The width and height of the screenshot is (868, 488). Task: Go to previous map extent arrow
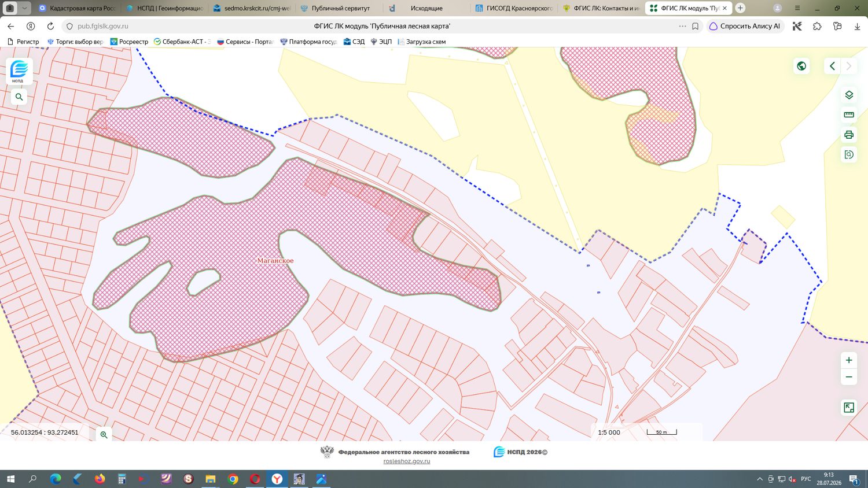point(832,66)
